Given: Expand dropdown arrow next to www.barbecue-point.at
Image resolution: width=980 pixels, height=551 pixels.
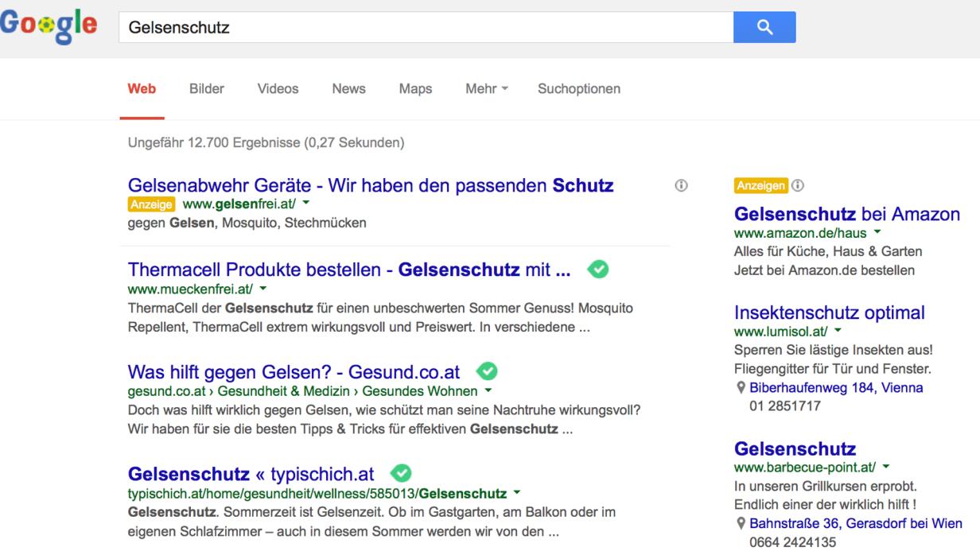Looking at the screenshot, I should pos(886,466).
